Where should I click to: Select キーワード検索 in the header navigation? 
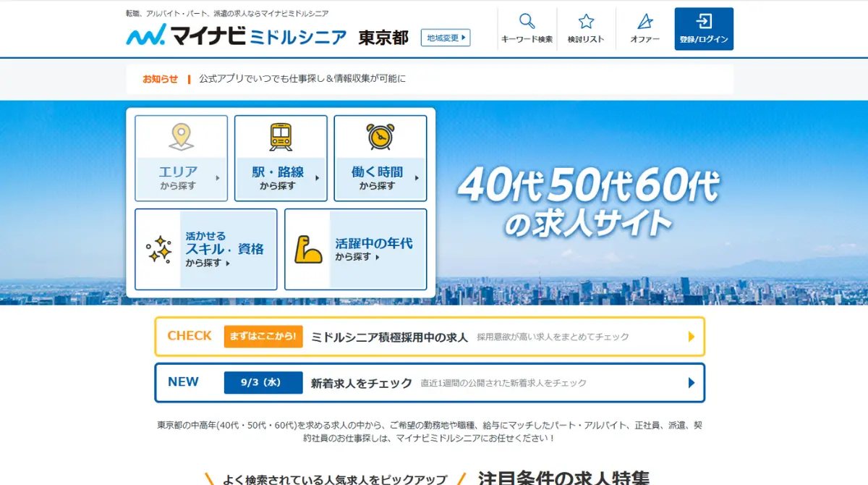point(526,30)
